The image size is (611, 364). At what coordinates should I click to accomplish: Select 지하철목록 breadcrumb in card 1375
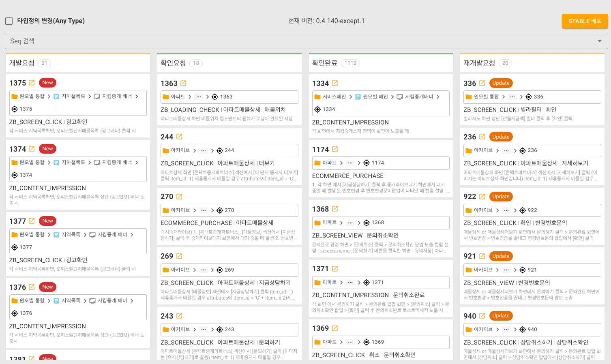[x=73, y=96]
